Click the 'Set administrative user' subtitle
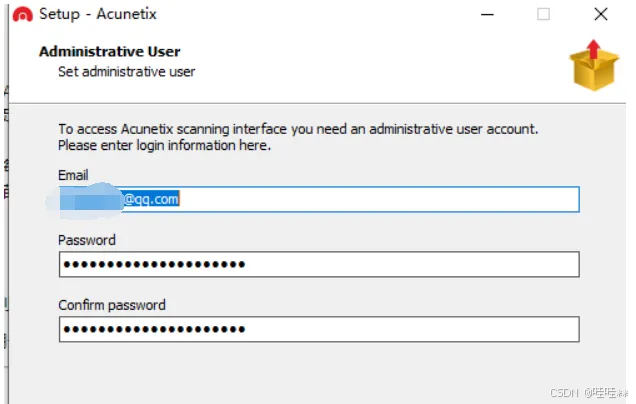Screen dimensions: 636x404 point(127,72)
